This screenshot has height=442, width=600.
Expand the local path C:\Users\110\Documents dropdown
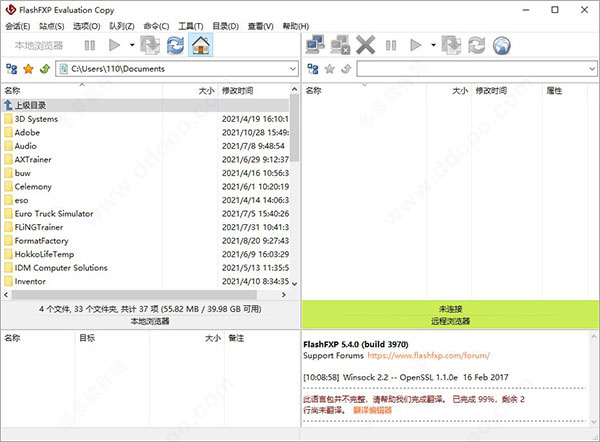pos(293,69)
